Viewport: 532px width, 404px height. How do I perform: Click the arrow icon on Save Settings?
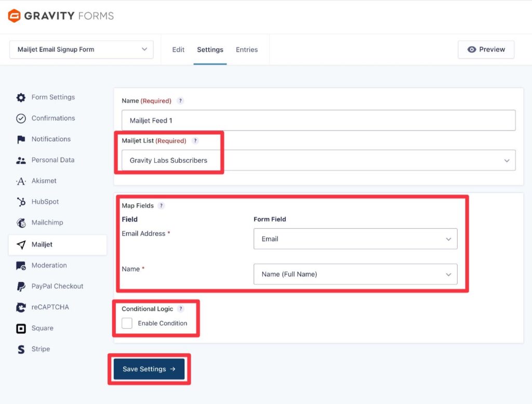[172, 369]
